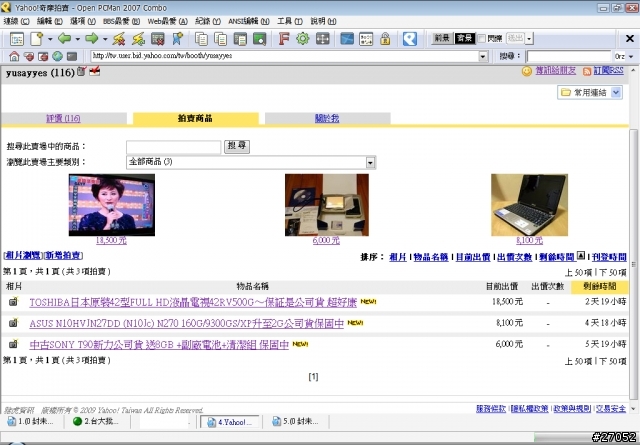Focus the toolbar 搜尋 search box
Viewport: 640px width, 445px height.
tap(569, 56)
